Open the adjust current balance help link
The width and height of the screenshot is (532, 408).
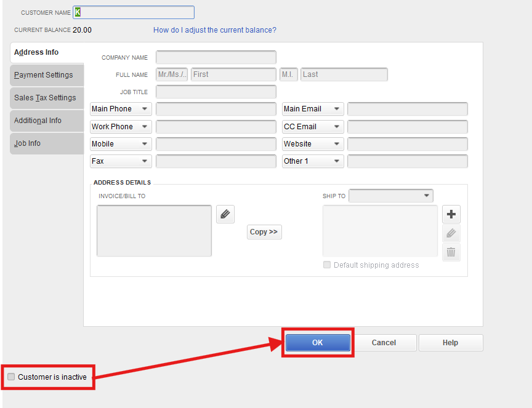pyautogui.click(x=214, y=30)
